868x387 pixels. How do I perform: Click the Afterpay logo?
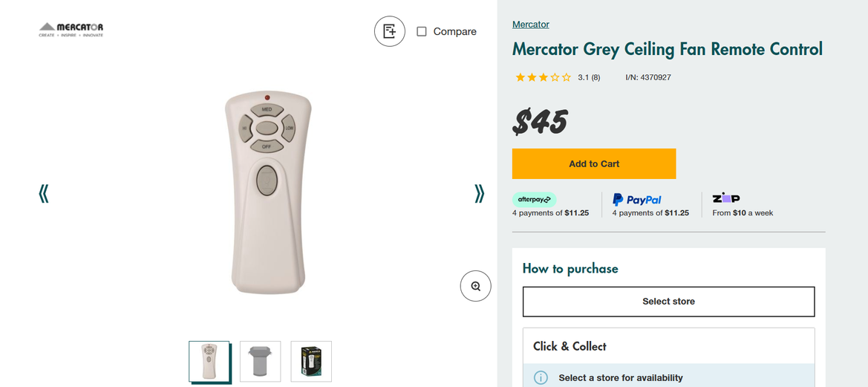[534, 199]
